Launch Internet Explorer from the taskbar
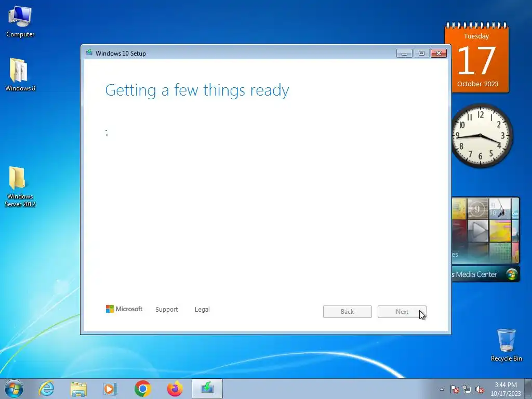The image size is (532, 399). [46, 389]
